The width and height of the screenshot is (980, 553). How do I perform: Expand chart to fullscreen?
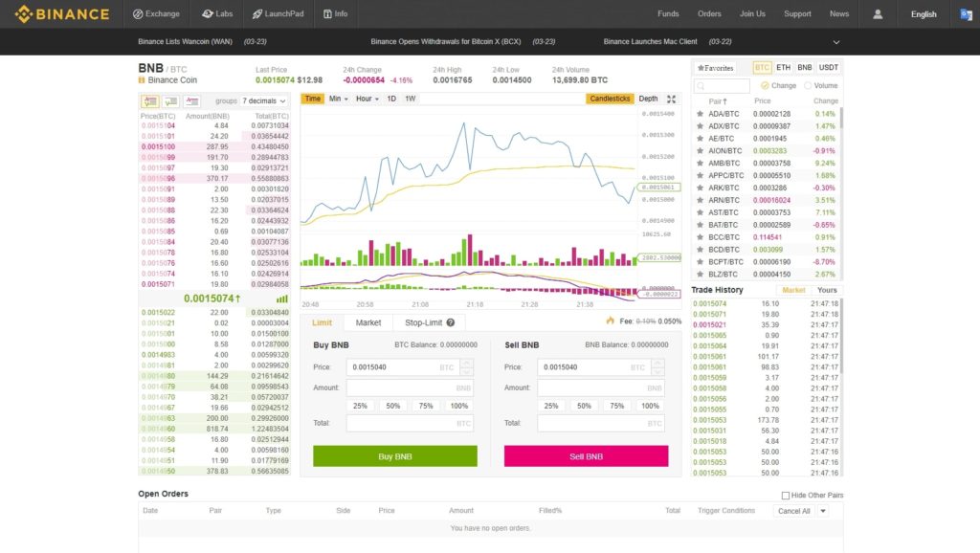tap(671, 99)
